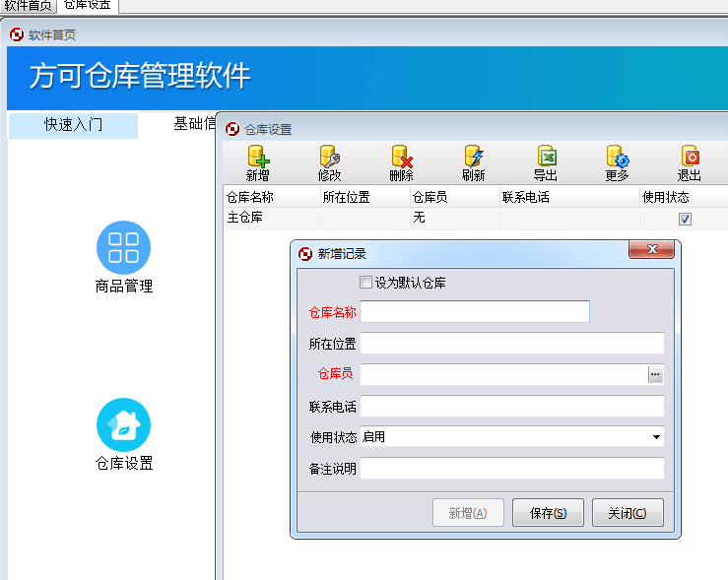Switch to the 软件首页 tab
The image size is (728, 580).
(28, 6)
